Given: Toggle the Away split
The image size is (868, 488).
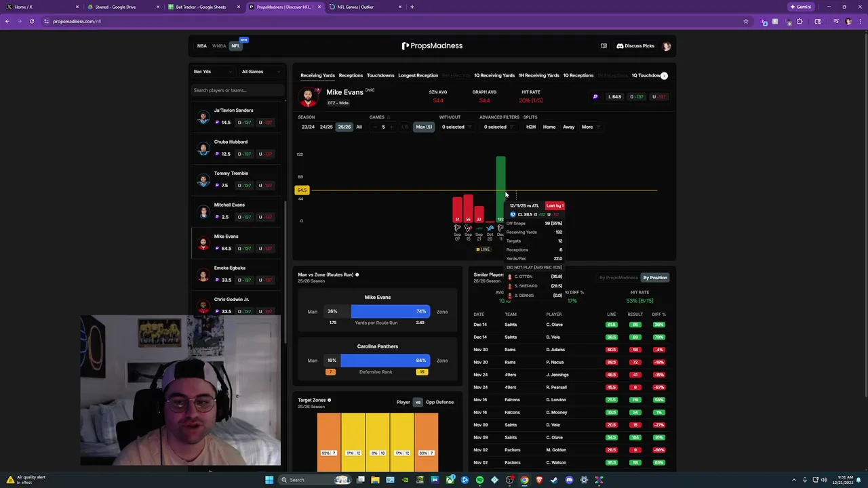Looking at the screenshot, I should (568, 127).
